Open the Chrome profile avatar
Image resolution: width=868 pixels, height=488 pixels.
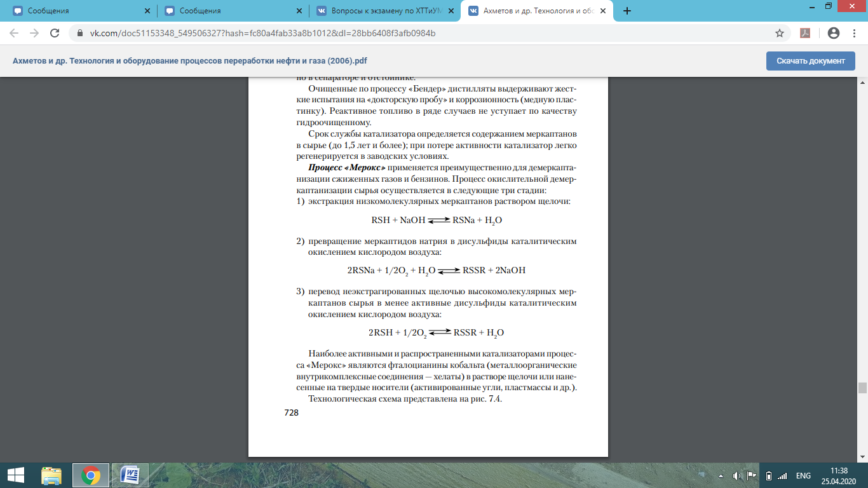(x=834, y=33)
